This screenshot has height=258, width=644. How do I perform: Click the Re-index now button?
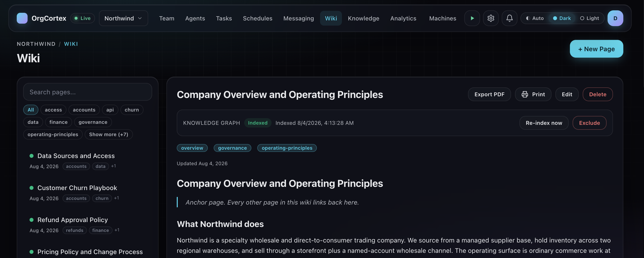coord(544,123)
